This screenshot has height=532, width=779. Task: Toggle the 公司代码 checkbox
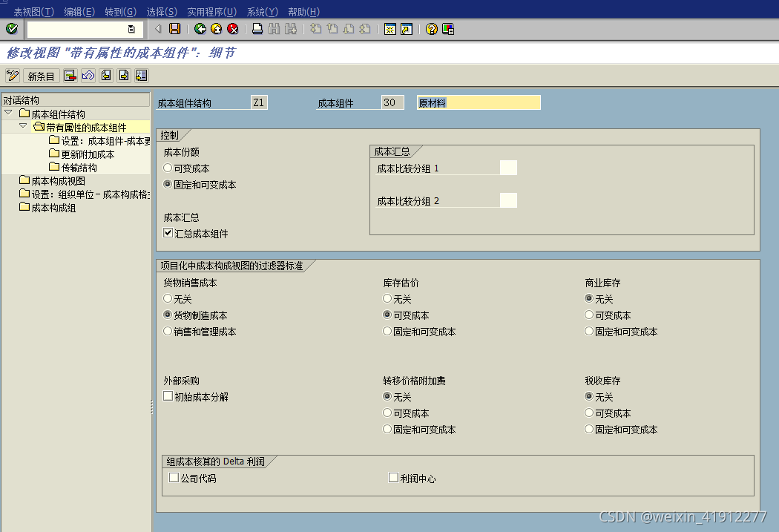coord(174,477)
